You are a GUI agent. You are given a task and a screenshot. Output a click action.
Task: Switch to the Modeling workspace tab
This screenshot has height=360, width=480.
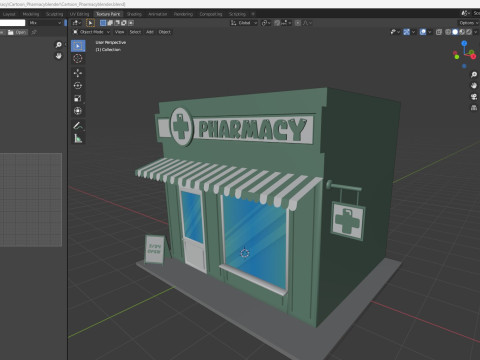coord(31,14)
